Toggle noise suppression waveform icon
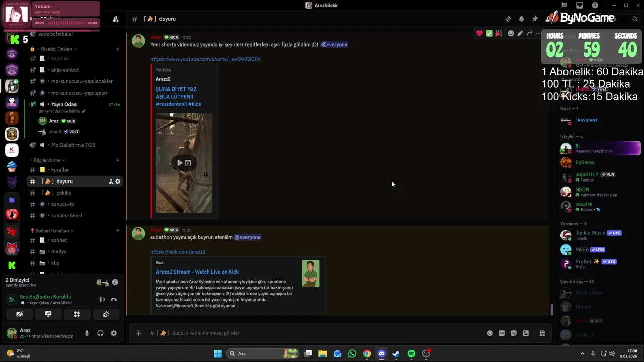The width and height of the screenshot is (644, 362). coord(102,299)
